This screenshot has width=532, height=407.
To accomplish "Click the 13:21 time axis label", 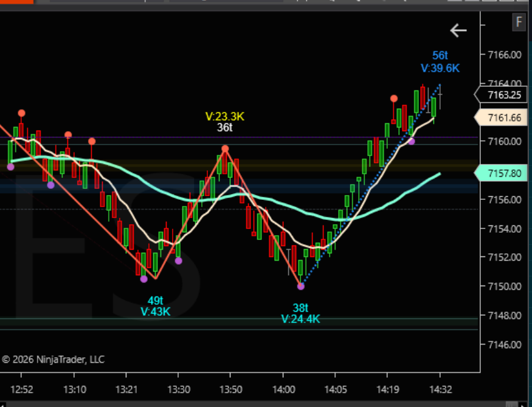I will [126, 389].
